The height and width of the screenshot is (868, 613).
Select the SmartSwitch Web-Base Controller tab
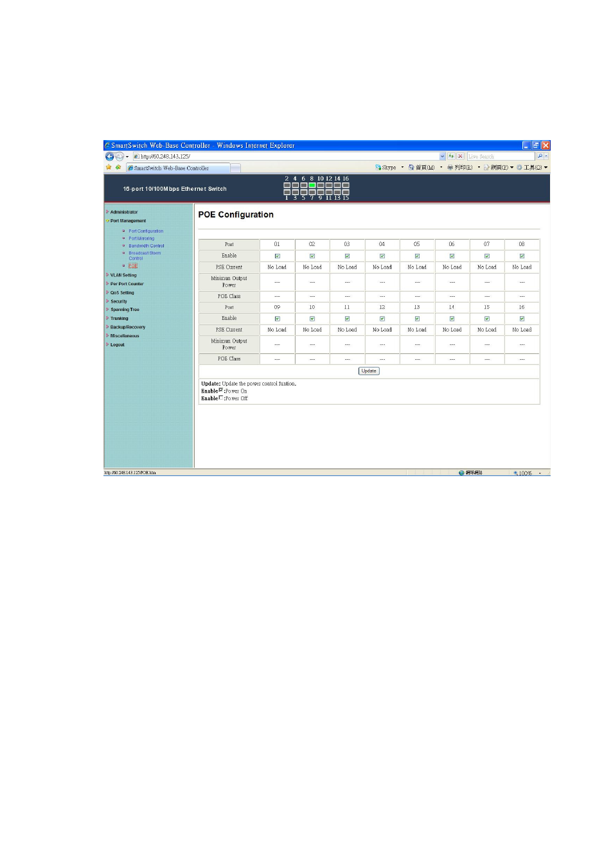pos(177,168)
